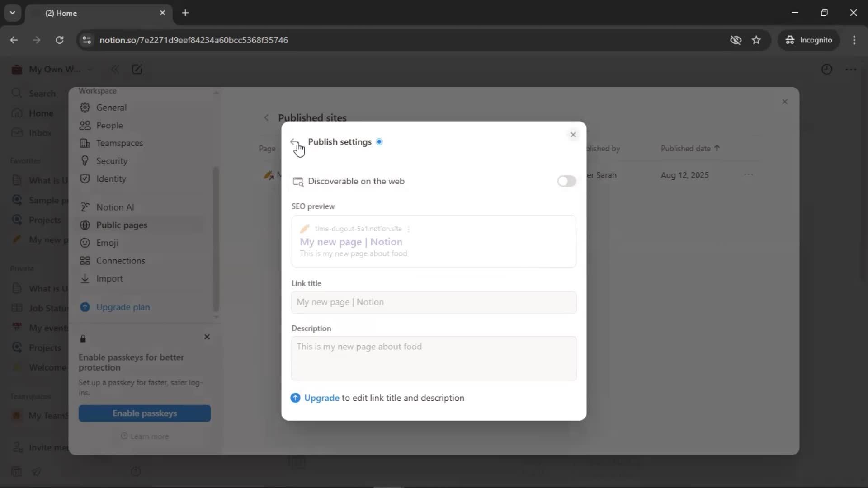Image resolution: width=868 pixels, height=488 pixels.
Task: Click Learn more about passkeys
Action: click(x=145, y=436)
